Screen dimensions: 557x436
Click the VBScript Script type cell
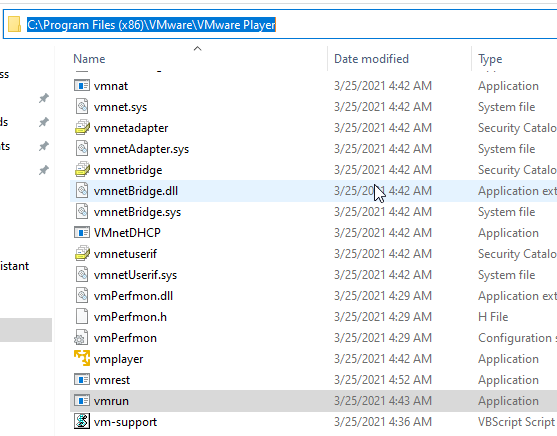[x=516, y=422]
